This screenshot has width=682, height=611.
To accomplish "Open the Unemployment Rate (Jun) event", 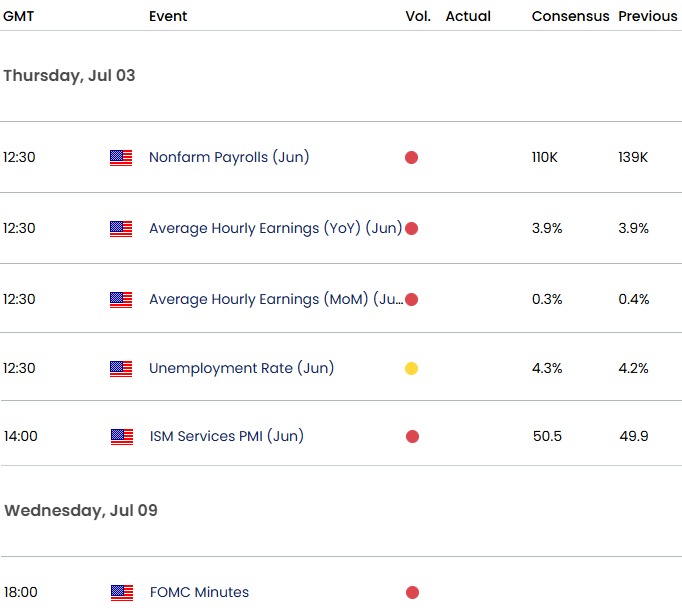I will 241,368.
